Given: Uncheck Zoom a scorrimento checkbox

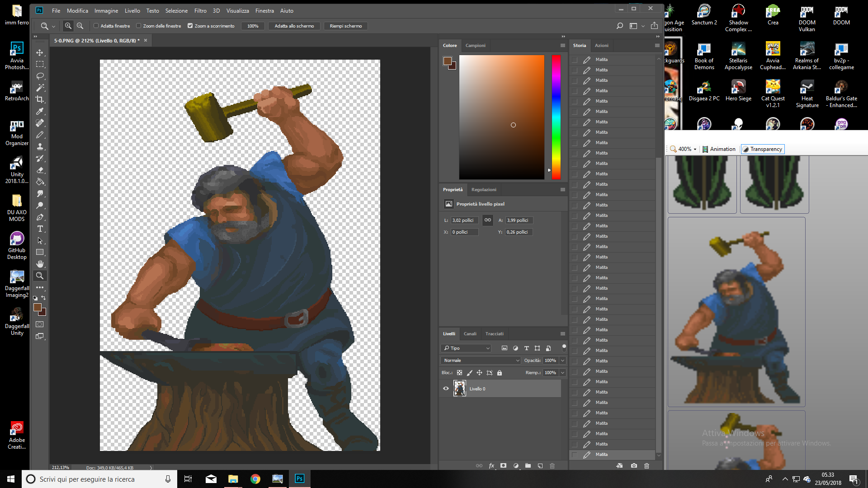Looking at the screenshot, I should (190, 26).
